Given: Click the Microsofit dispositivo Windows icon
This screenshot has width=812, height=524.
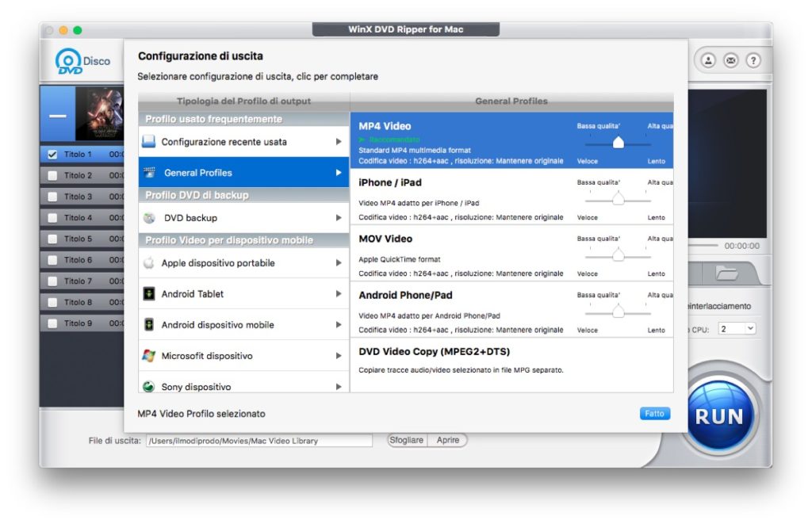Looking at the screenshot, I should 148,356.
